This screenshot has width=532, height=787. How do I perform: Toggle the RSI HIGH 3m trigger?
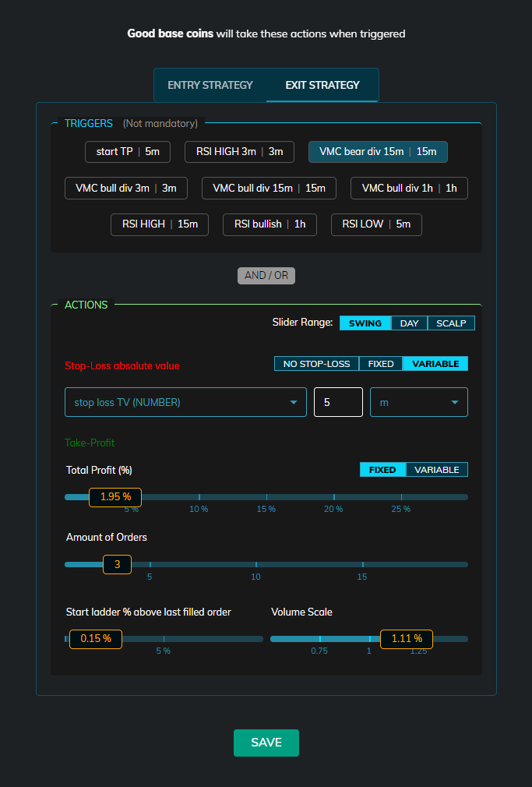point(239,152)
